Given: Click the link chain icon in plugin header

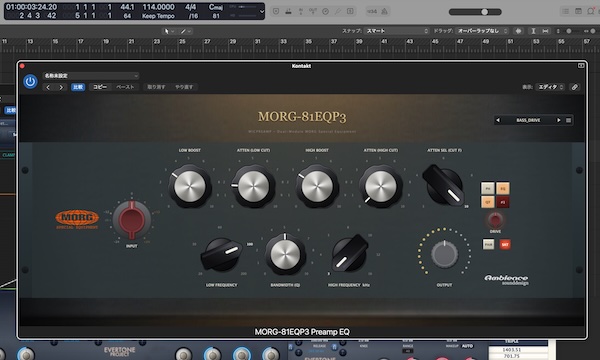Looking at the screenshot, I should coord(575,87).
